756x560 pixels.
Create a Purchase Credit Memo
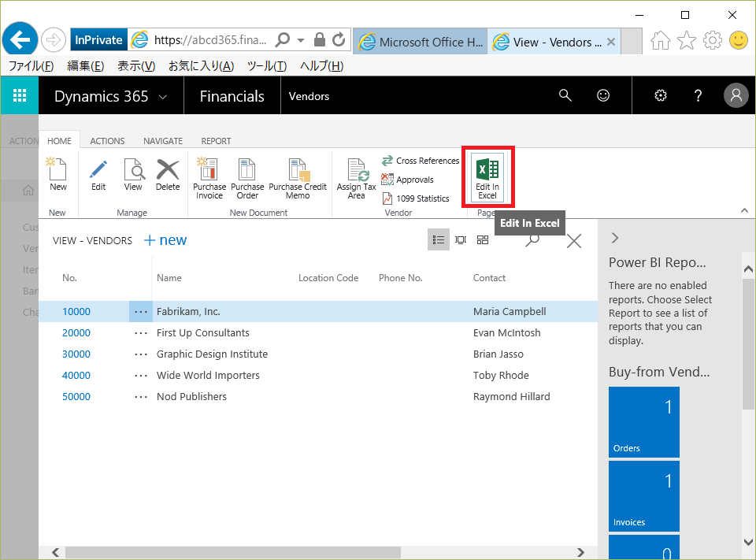[x=298, y=178]
